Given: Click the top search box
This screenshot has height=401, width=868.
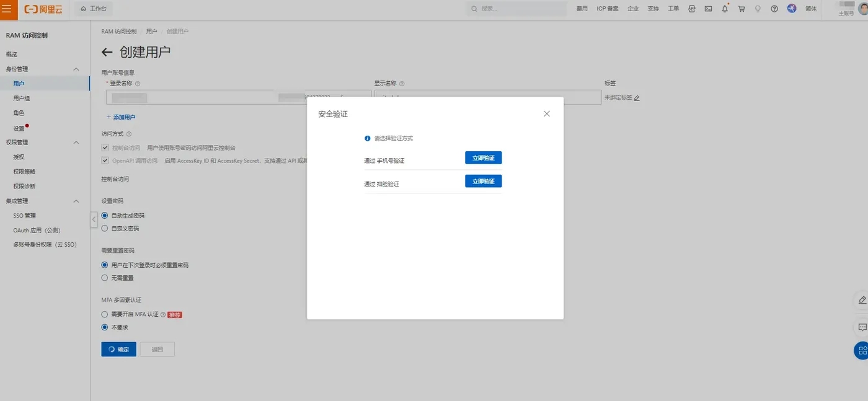Looking at the screenshot, I should coord(517,9).
